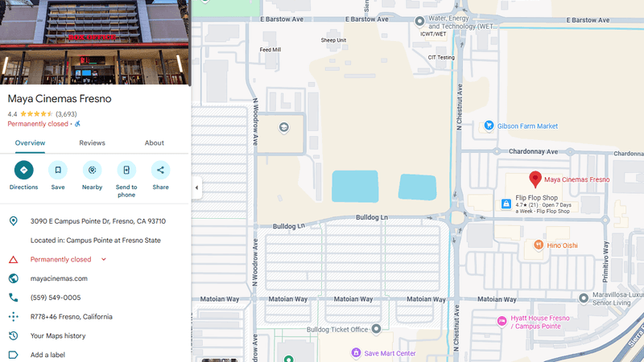The image size is (644, 362).
Task: Click the school marker near N Woodrow Ave
Action: [x=283, y=127]
